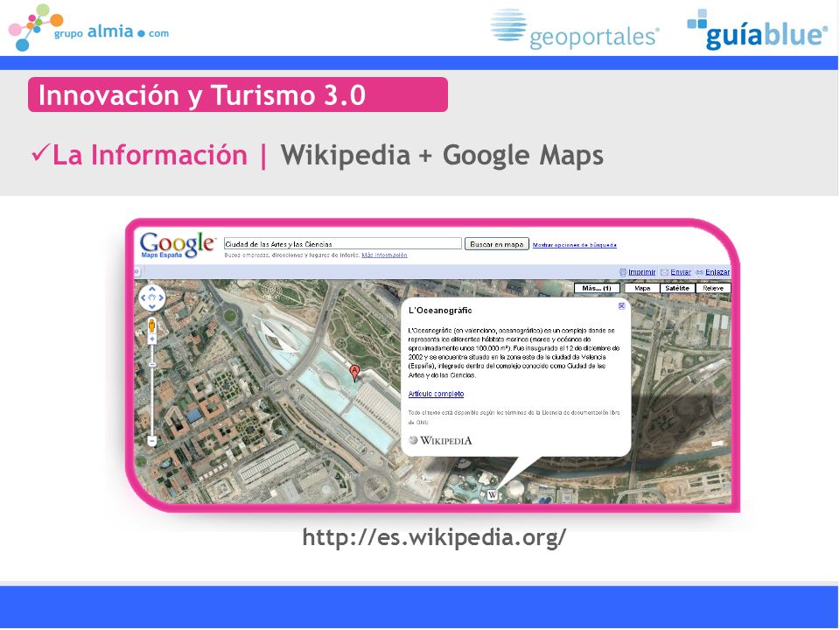Click the Wikipedia W marker on the map
The height and width of the screenshot is (630, 840).
point(493,495)
